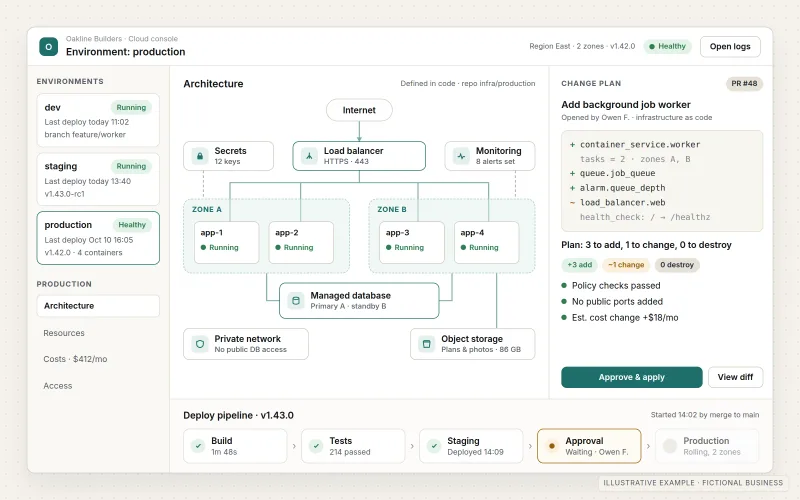Select the app-2 container card
The width and height of the screenshot is (800, 500).
(301, 242)
